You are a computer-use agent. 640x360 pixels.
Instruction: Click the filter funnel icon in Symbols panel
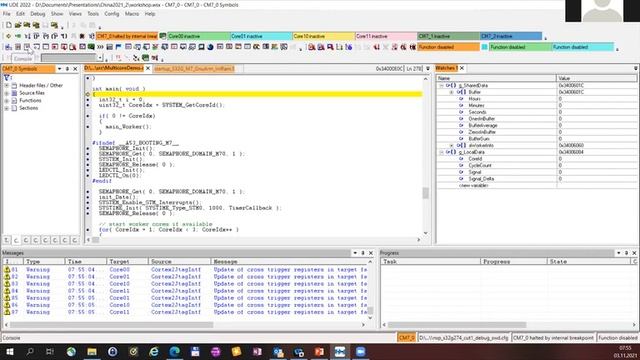[x=7, y=78]
